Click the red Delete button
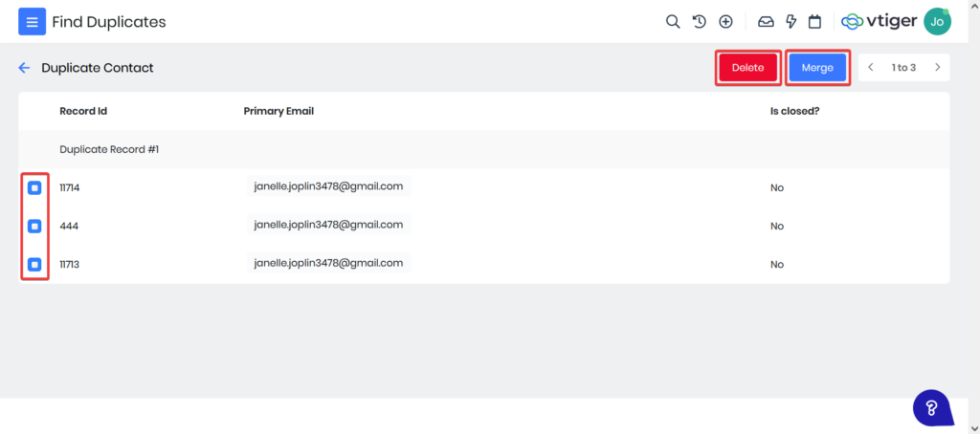Viewport: 980px width, 434px height. pos(748,68)
